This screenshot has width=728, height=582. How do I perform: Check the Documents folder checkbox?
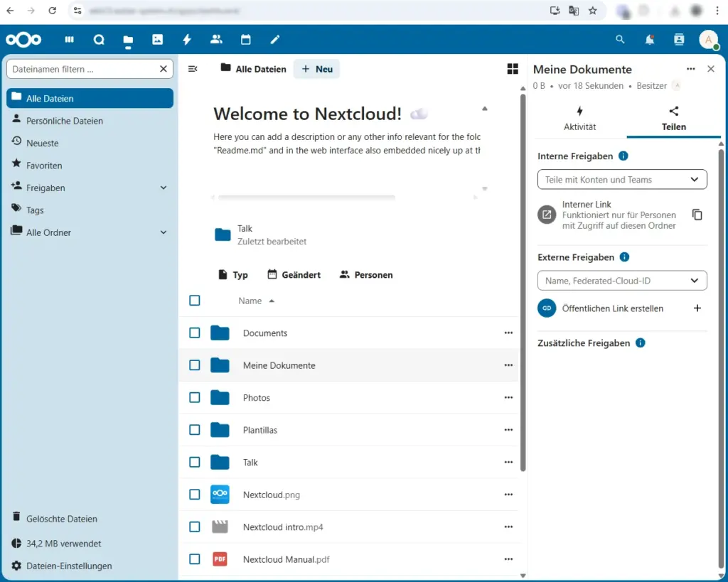(195, 333)
